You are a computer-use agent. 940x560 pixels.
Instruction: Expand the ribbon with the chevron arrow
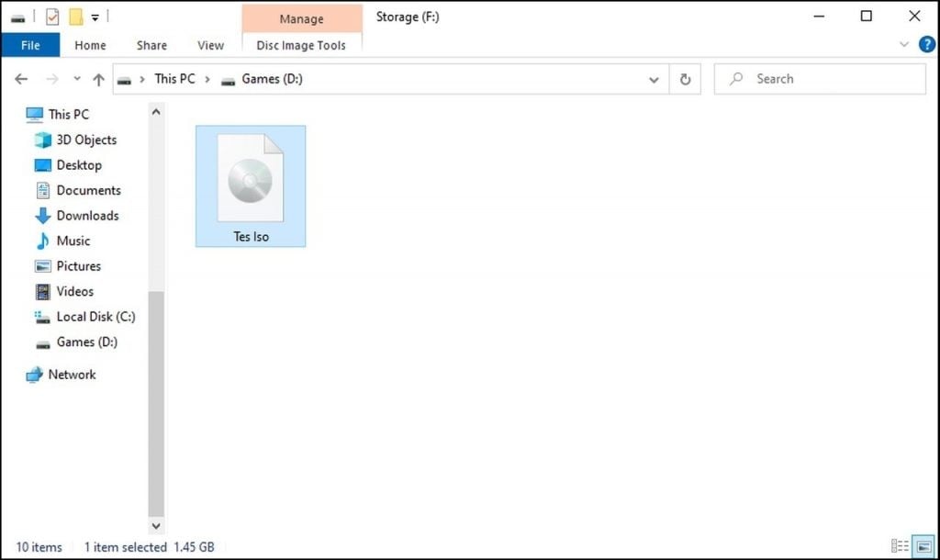tap(905, 44)
